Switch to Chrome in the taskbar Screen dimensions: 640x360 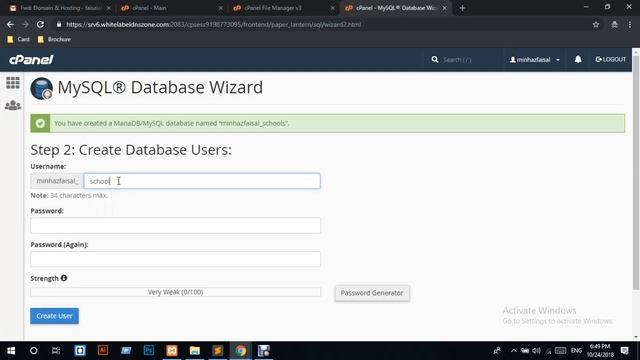click(x=241, y=351)
